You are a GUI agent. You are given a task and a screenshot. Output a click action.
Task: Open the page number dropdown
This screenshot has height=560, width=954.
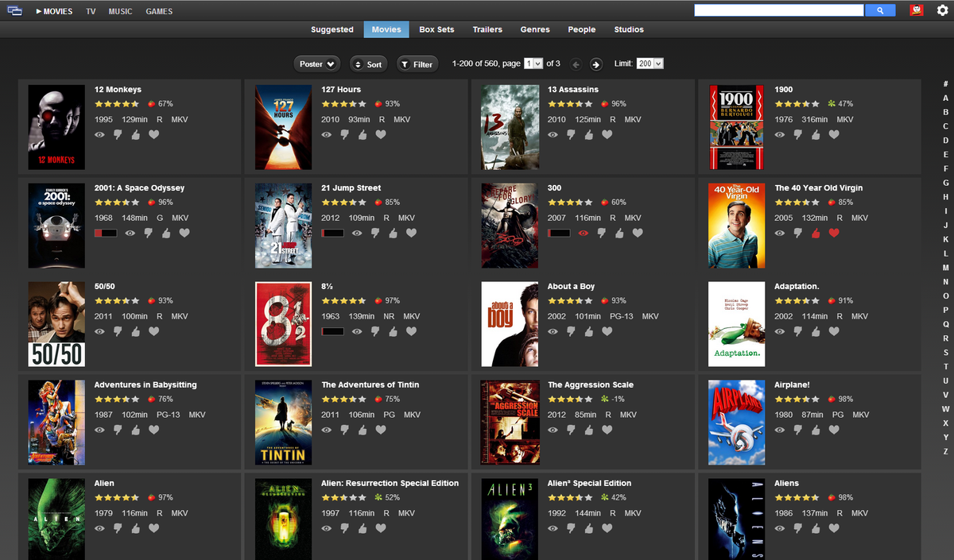(x=533, y=64)
